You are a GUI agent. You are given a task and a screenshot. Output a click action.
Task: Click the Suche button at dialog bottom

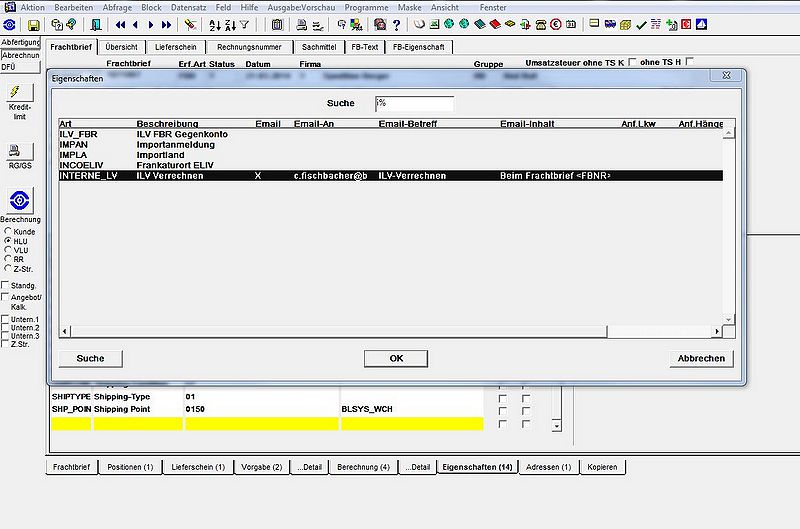pyautogui.click(x=90, y=358)
